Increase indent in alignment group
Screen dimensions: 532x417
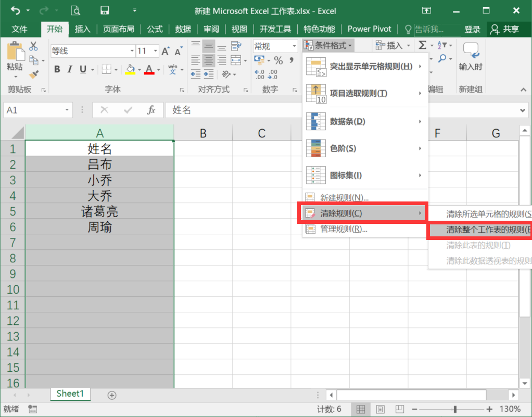click(x=209, y=74)
